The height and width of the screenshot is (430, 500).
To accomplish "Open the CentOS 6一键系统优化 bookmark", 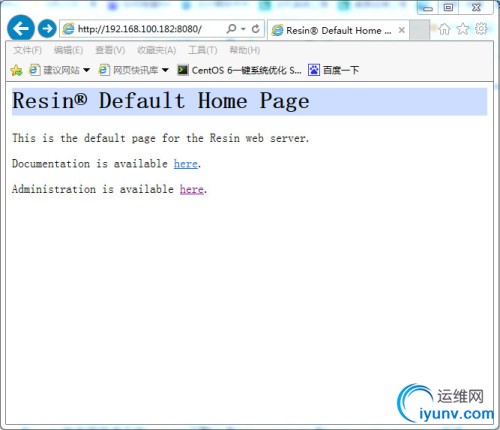I will tap(239, 70).
